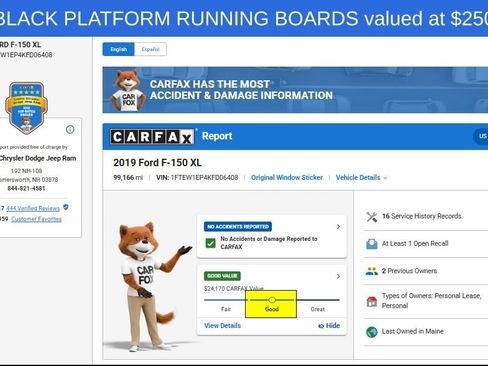The width and height of the screenshot is (488, 366).
Task: Click the globe last owned icon
Action: [x=372, y=332]
